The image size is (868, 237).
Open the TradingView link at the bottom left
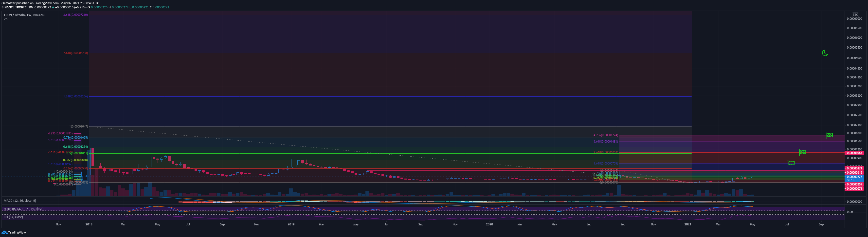(x=17, y=232)
